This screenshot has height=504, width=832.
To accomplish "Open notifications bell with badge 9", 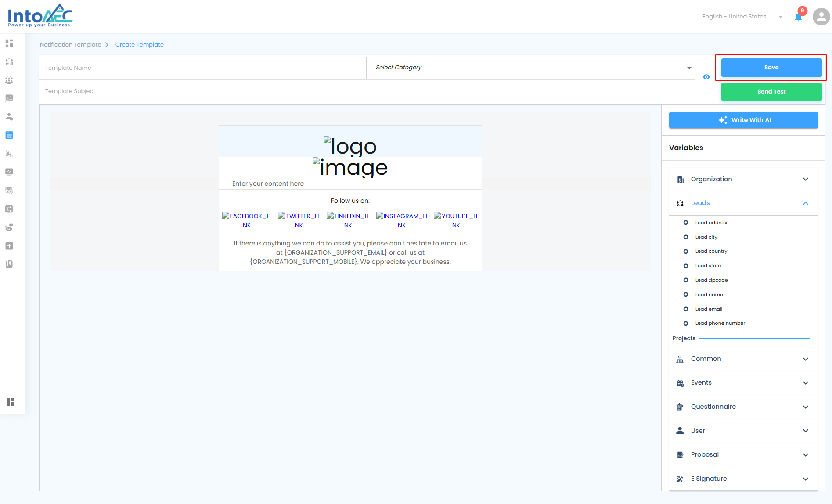I will point(799,17).
